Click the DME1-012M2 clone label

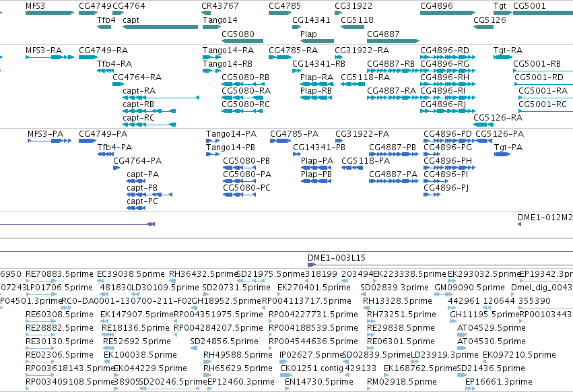545,218
